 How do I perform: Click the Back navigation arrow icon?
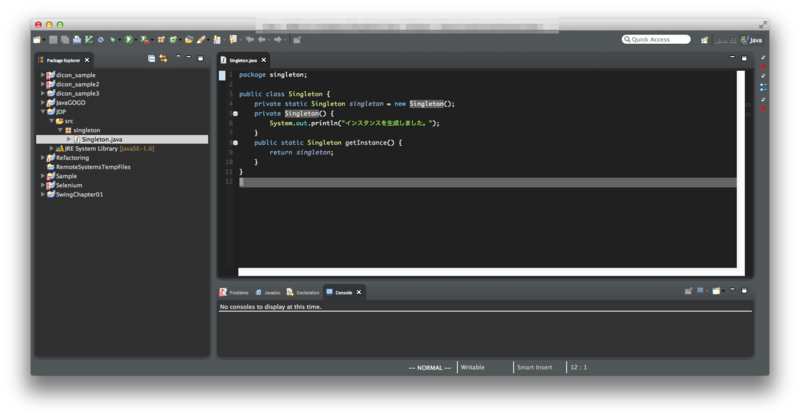pos(261,39)
